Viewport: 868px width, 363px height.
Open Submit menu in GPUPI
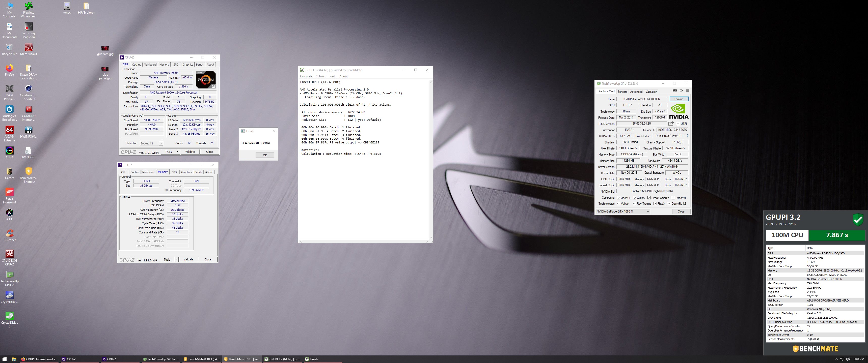coord(320,76)
